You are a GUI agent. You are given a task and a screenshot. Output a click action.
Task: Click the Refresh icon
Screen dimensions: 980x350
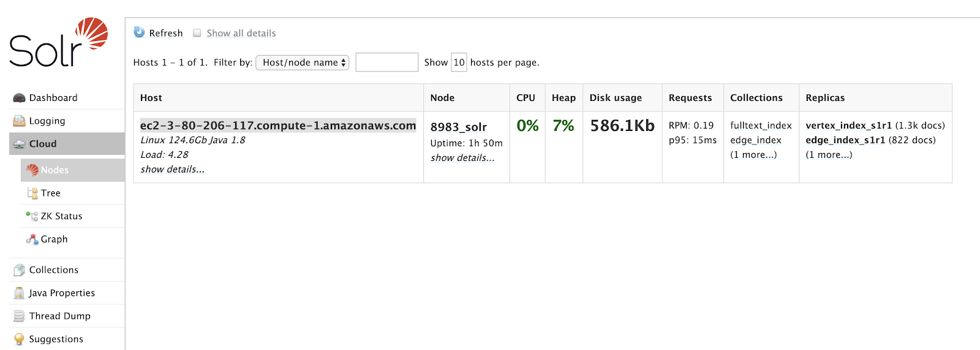point(140,32)
